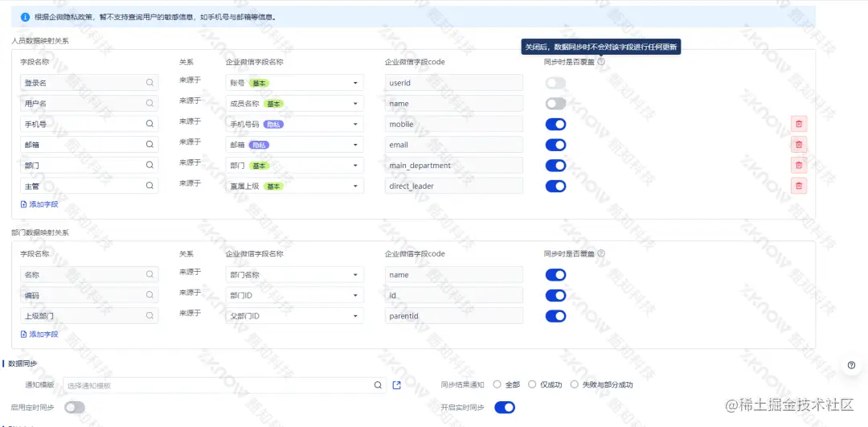Turn off overwrite for mobile field
The image size is (868, 427).
[556, 124]
